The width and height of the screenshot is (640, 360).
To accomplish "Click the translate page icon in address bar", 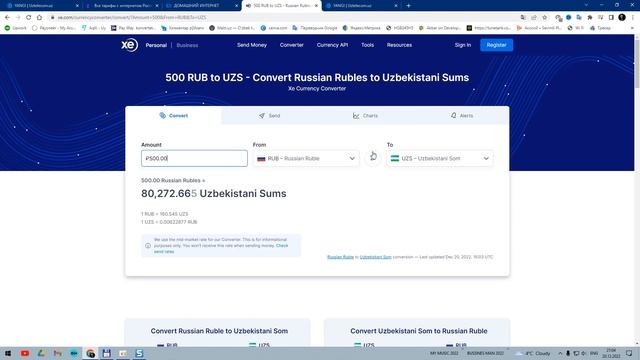I will click(x=523, y=18).
